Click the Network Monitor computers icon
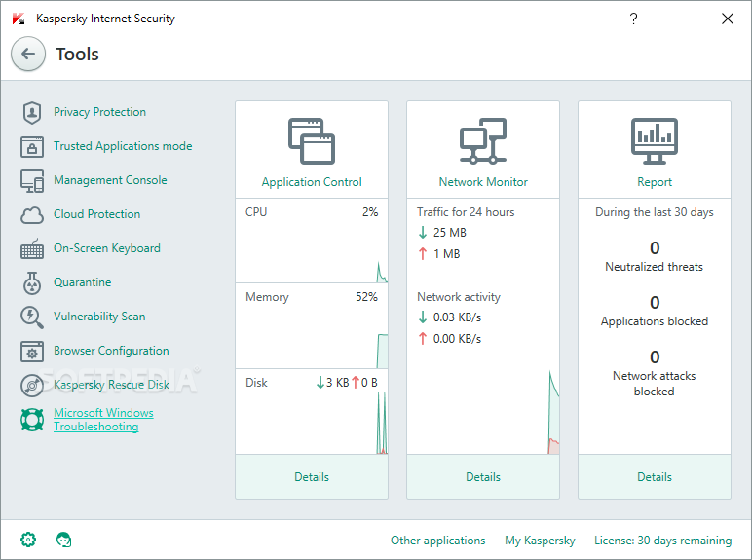This screenshot has height=560, width=752. tap(483, 141)
